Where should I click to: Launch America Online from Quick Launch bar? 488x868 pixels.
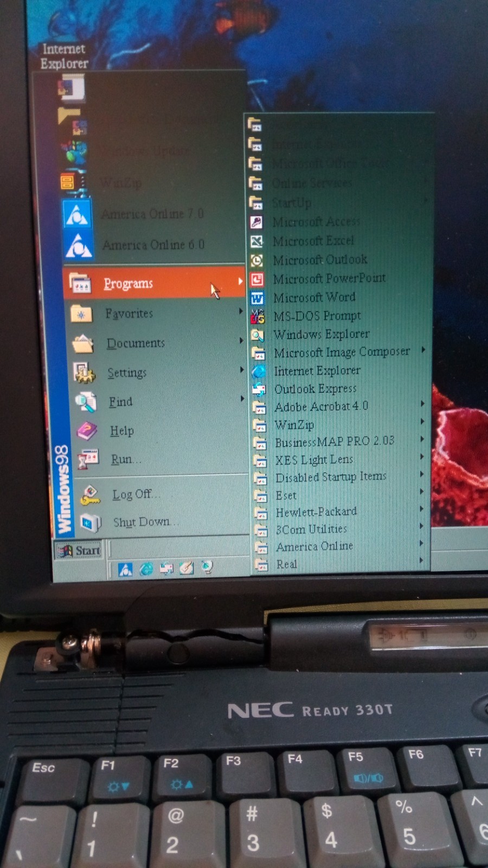125,569
